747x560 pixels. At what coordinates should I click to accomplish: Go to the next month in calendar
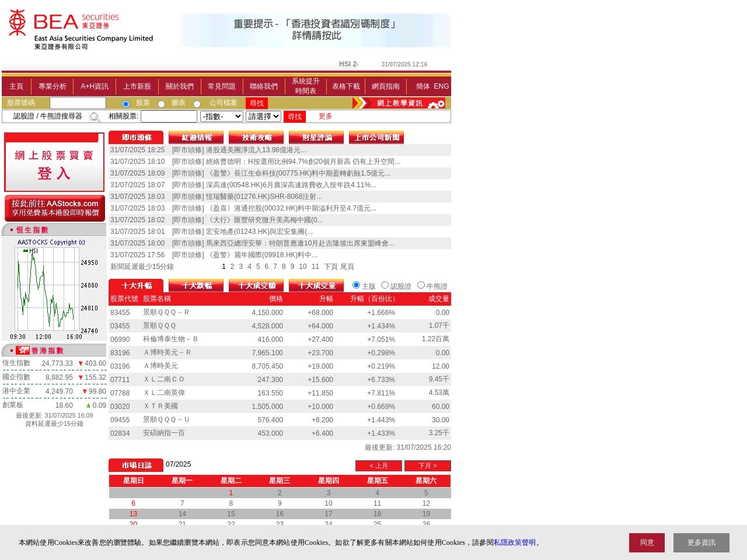[x=427, y=466]
